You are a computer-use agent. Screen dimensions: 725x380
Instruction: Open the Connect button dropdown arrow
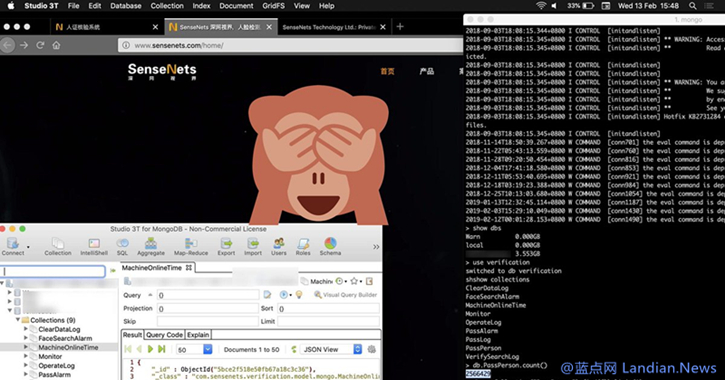coord(28,247)
